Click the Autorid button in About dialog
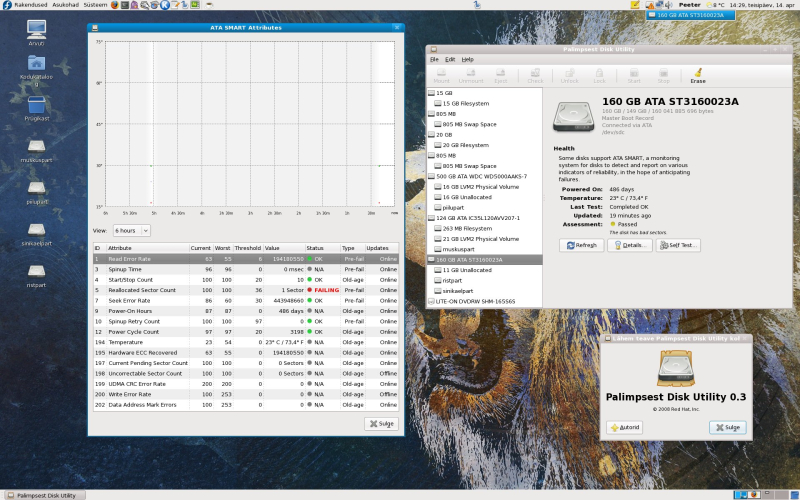 click(624, 427)
